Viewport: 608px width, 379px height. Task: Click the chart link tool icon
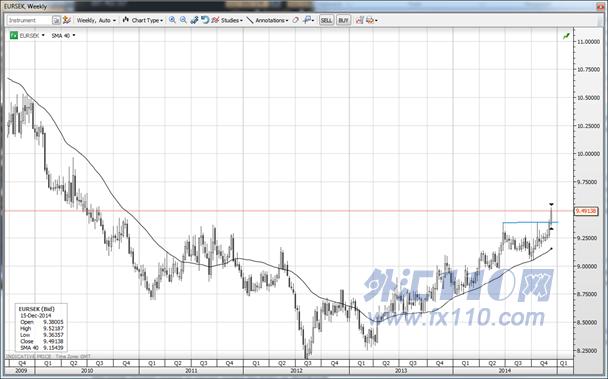coord(194,20)
